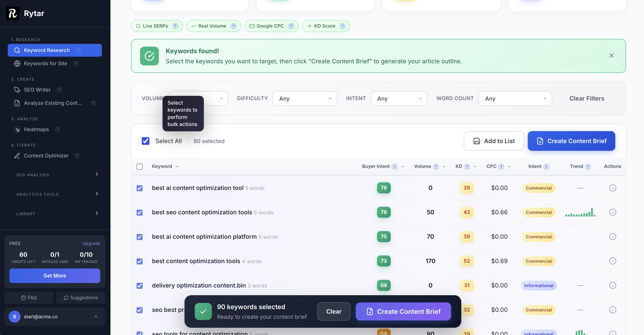This screenshot has height=335, width=644.
Task: Click the Rytar logo icon
Action: tap(13, 13)
